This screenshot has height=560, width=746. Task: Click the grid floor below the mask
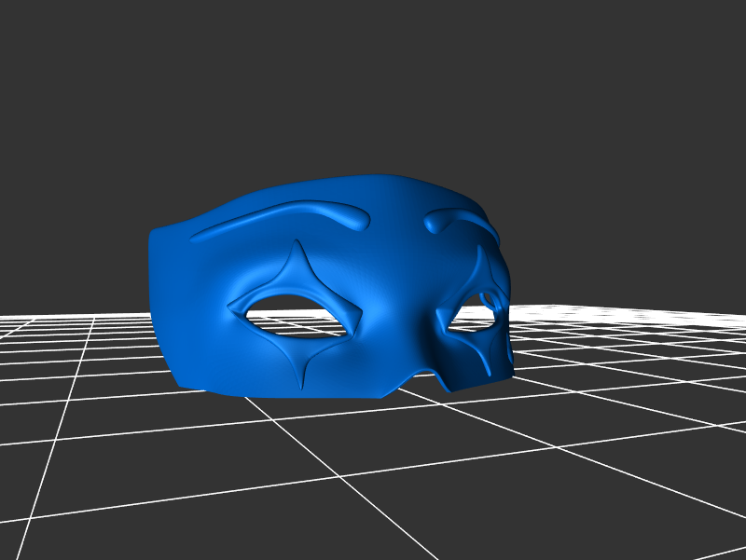(x=373, y=466)
